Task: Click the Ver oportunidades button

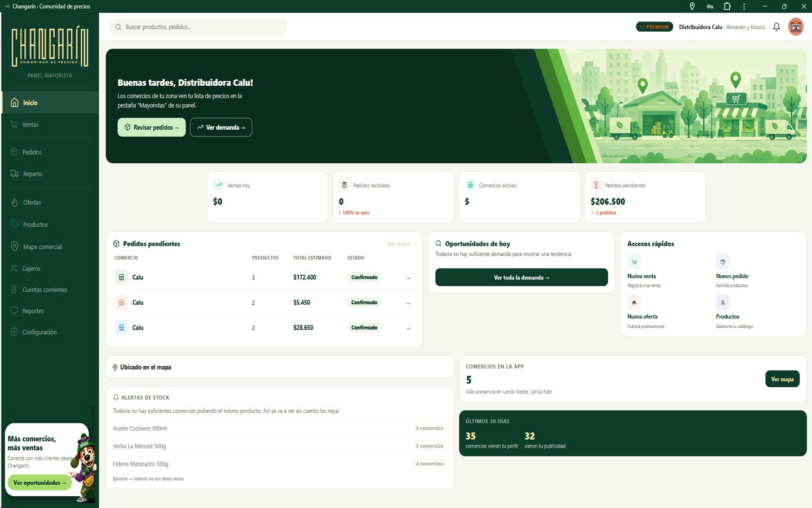Action: [39, 483]
